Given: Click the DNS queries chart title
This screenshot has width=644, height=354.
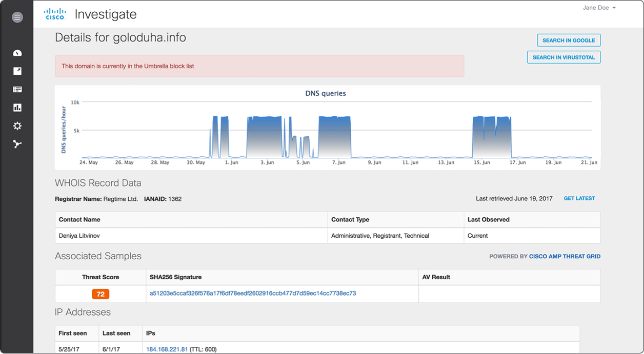Looking at the screenshot, I should 326,93.
